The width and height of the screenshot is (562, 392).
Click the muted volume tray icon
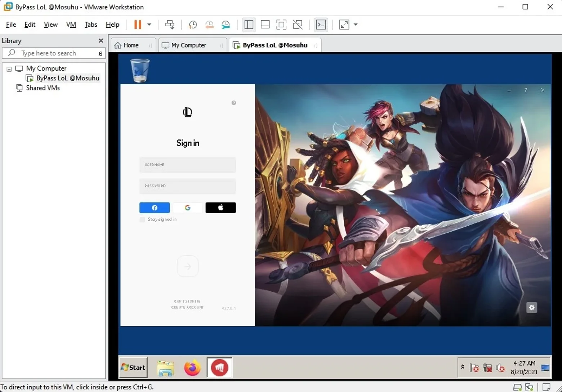(500, 368)
